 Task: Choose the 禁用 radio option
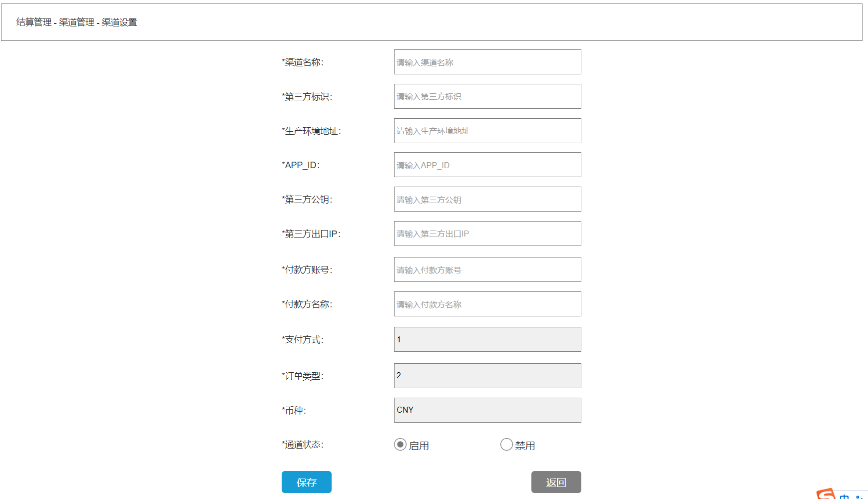506,444
